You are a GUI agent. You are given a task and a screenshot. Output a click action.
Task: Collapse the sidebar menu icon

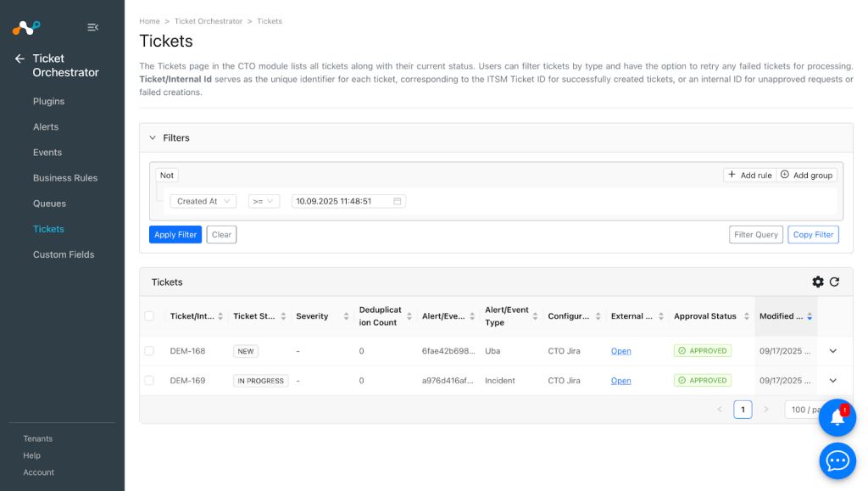click(x=93, y=27)
